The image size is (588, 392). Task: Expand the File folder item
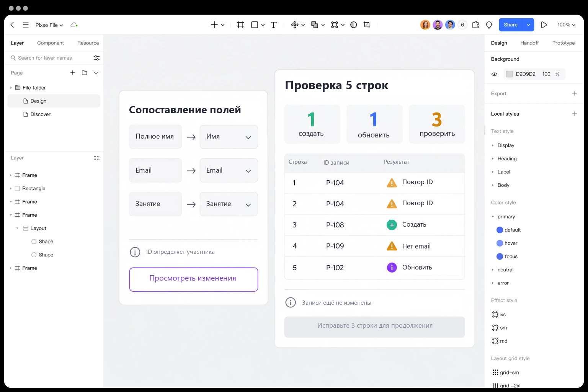11,88
